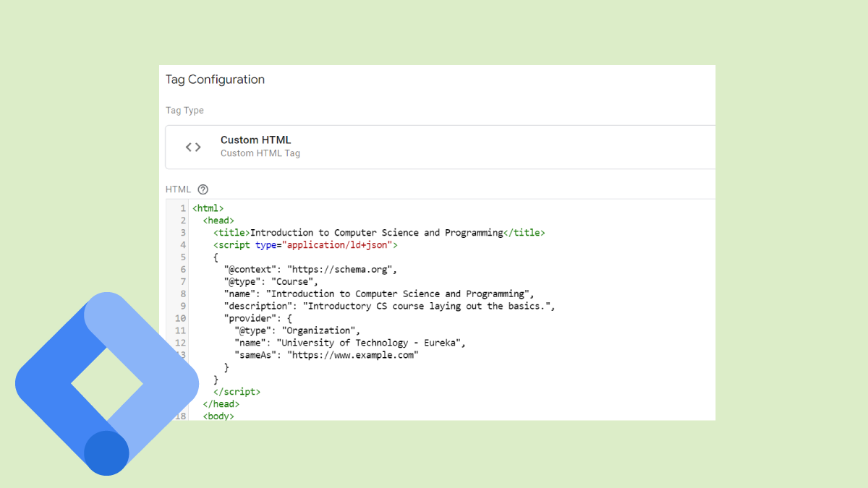This screenshot has height=488, width=868.
Task: Click the "@context": "https://schema.org" line
Action: [310, 270]
